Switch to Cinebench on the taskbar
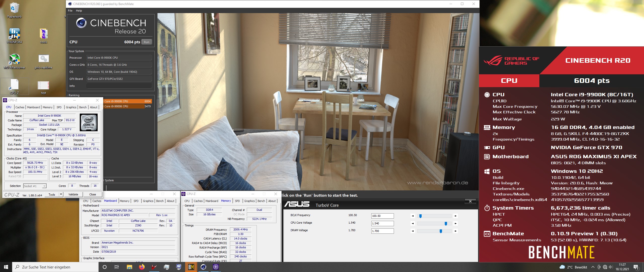Screen dimensions: 644x272 point(203,267)
